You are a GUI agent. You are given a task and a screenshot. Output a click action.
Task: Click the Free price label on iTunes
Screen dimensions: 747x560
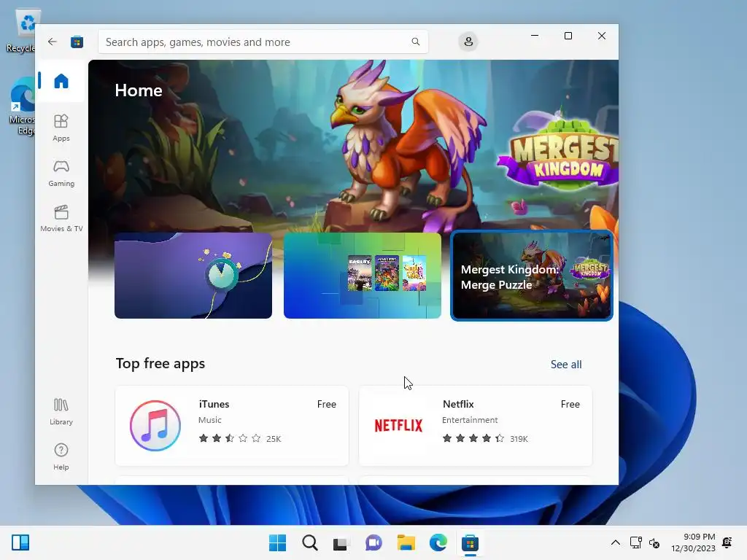(326, 404)
